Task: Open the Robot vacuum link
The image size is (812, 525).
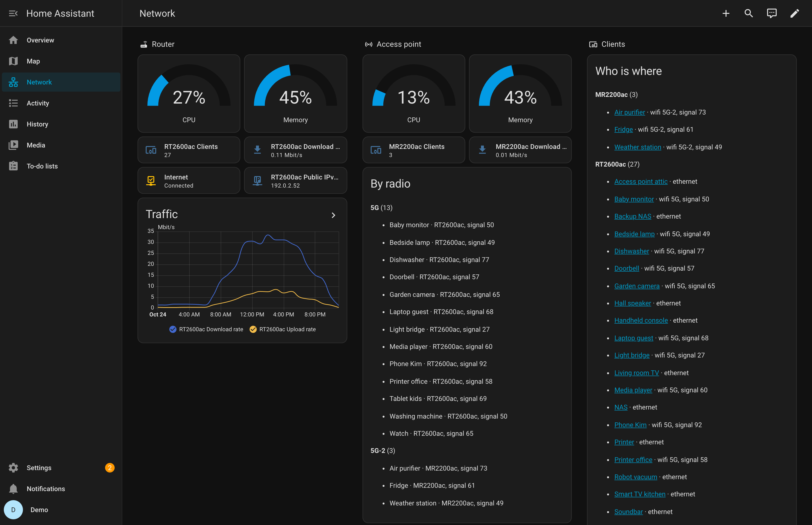Action: click(x=636, y=477)
